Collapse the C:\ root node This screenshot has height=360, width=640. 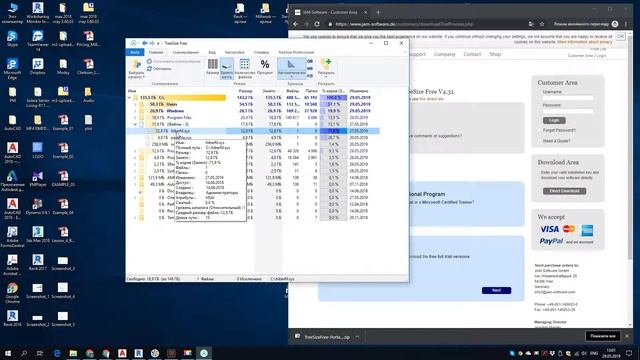(130, 98)
